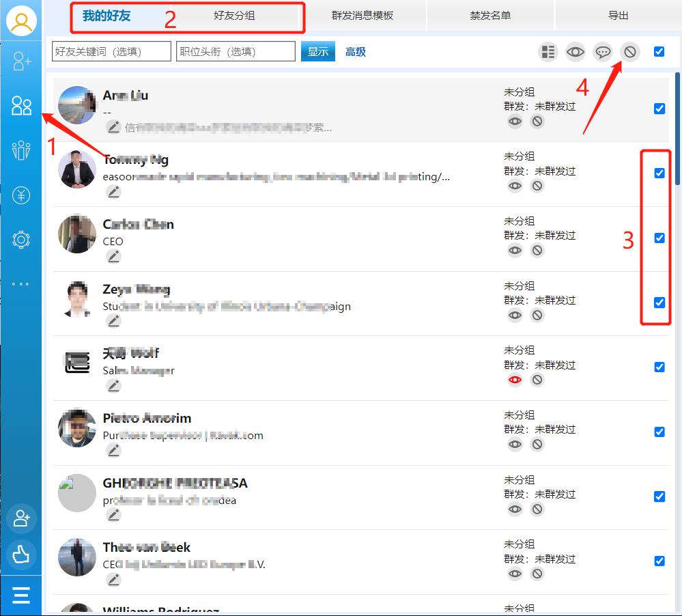This screenshot has height=616, width=682.
Task: Uncheck the select-all checkbox in toolbar
Action: [659, 51]
